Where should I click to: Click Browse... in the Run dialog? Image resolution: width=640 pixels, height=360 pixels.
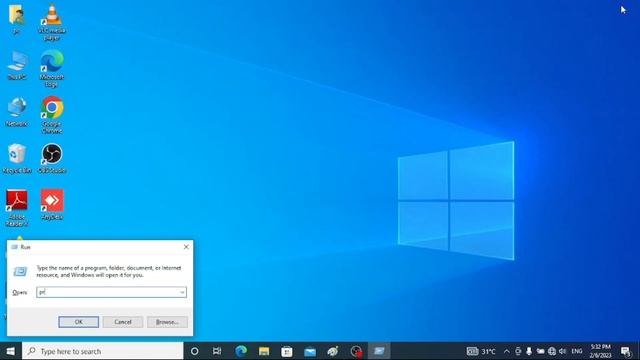pos(167,322)
